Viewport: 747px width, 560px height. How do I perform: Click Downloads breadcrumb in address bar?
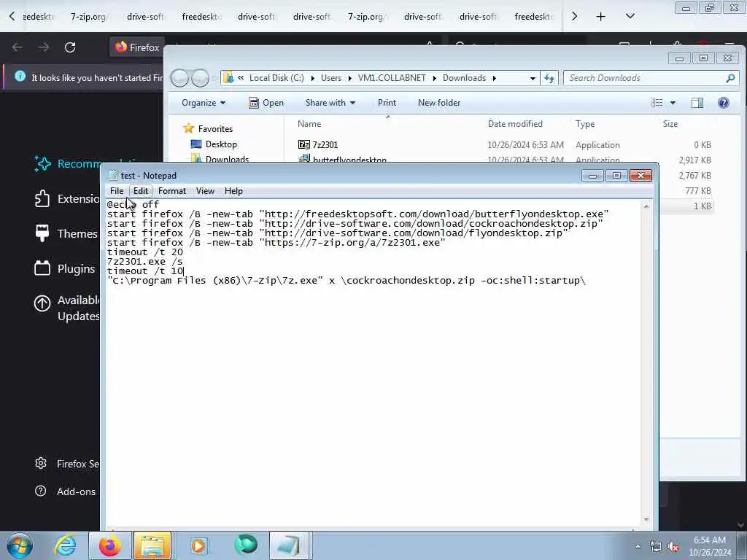tap(464, 78)
